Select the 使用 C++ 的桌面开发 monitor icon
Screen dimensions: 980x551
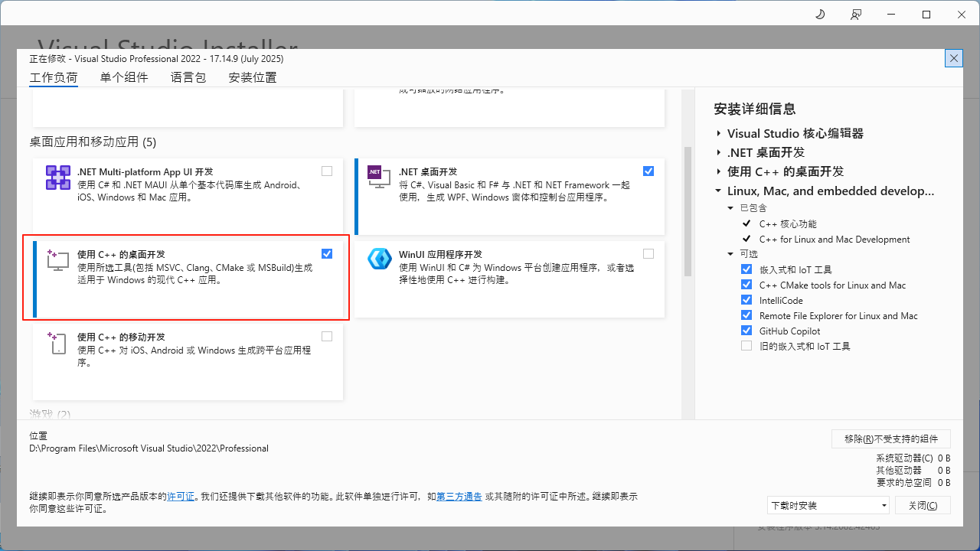(x=57, y=259)
